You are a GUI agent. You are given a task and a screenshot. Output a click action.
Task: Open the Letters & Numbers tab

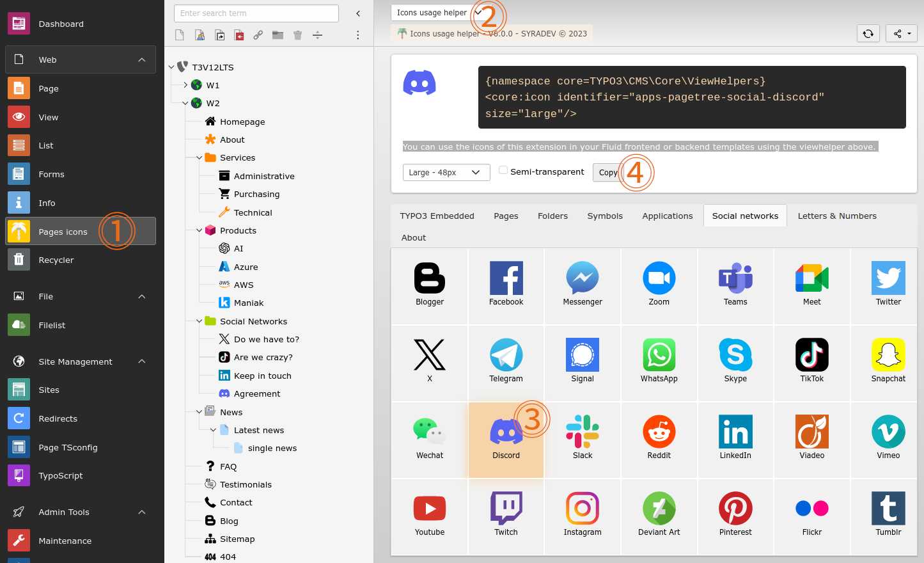837,216
